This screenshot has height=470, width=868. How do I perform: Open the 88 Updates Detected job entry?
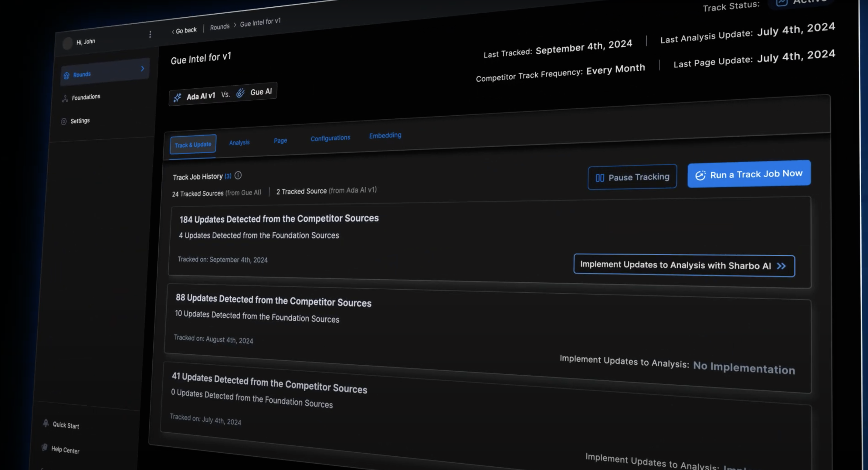click(273, 300)
